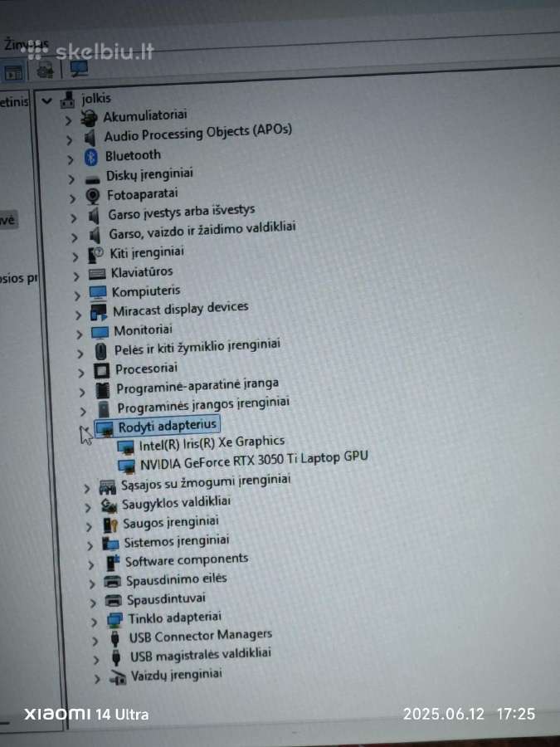Select Pelės ir kiti žymiklio įrenginiai

pos(197,347)
